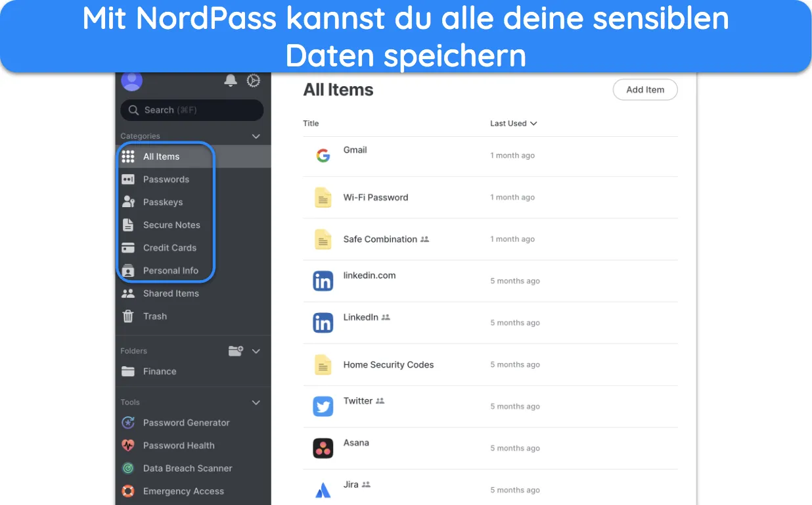
Task: Click the Asana logo icon
Action: click(323, 448)
